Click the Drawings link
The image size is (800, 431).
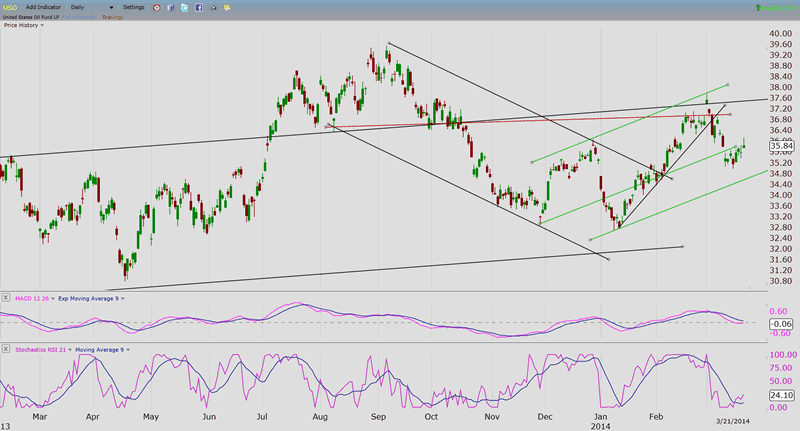click(114, 17)
